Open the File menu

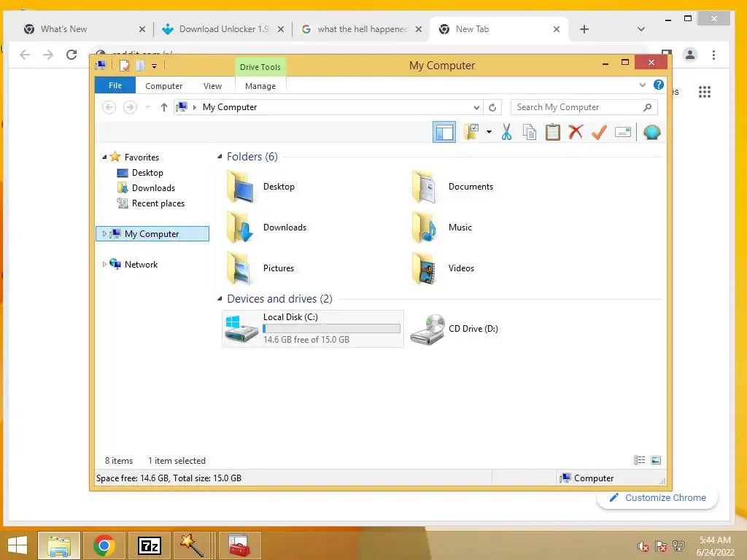[115, 86]
